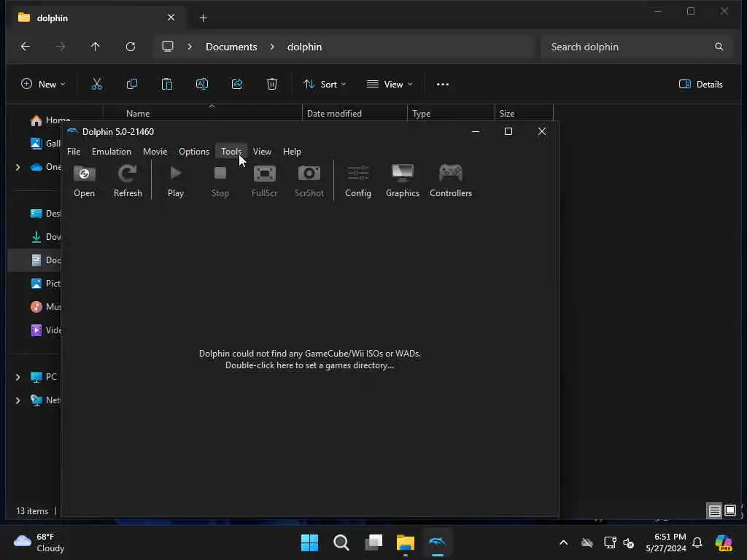Expand the This PC tree node
Image resolution: width=747 pixels, height=560 pixels.
(18, 377)
